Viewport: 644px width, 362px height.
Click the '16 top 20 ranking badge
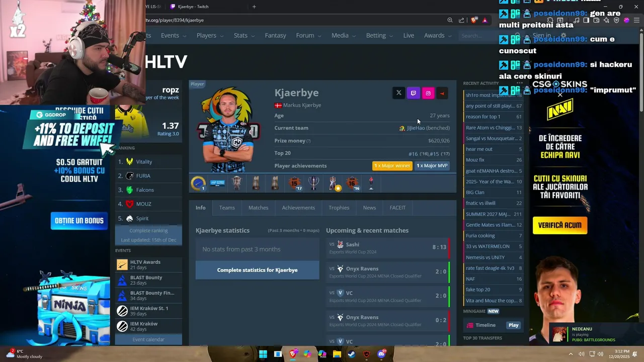pos(352,183)
